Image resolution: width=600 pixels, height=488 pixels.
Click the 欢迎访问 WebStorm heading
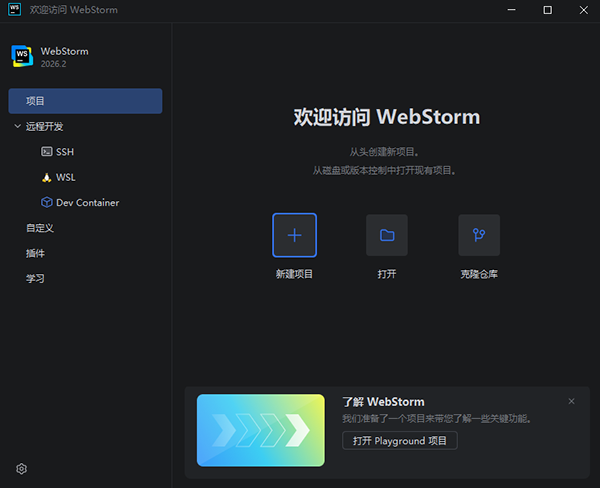click(387, 117)
